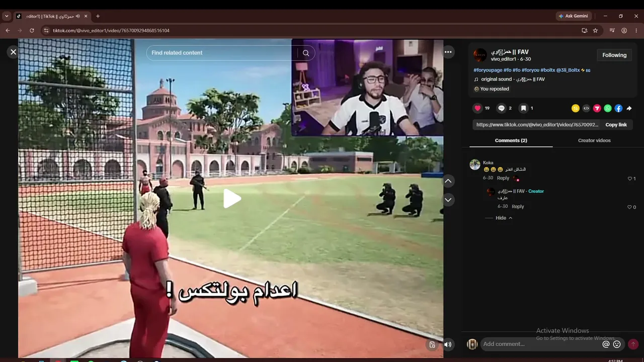Open comments via the speech bubble icon
The image size is (644, 362).
[502, 108]
